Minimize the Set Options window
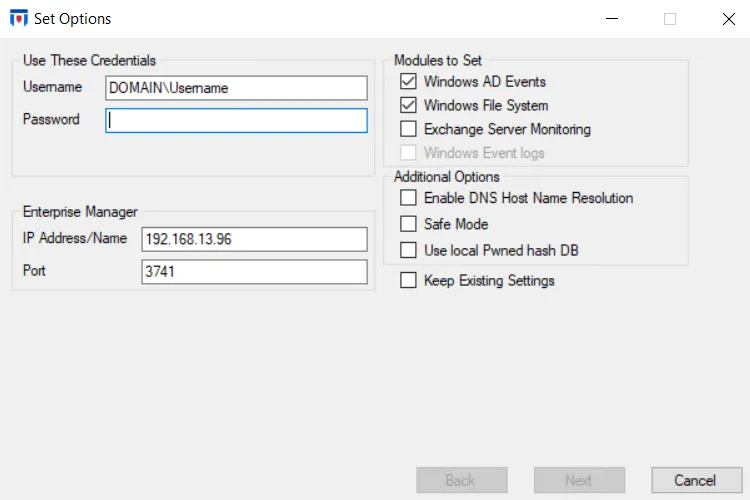This screenshot has height=500, width=750. click(x=612, y=19)
